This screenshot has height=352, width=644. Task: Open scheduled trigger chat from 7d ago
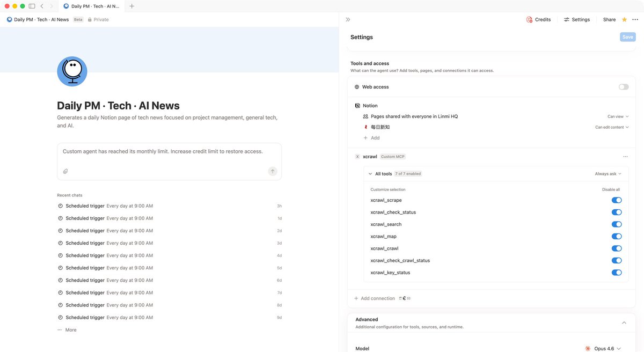pos(169,292)
